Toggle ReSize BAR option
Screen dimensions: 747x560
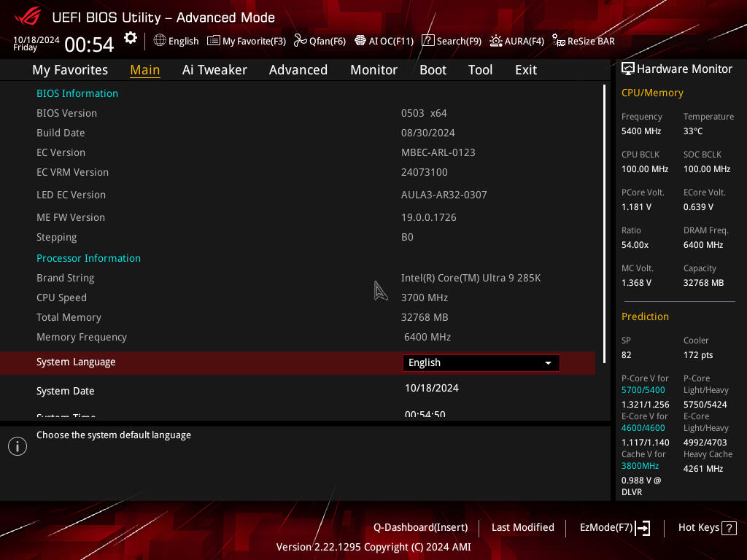click(x=584, y=41)
